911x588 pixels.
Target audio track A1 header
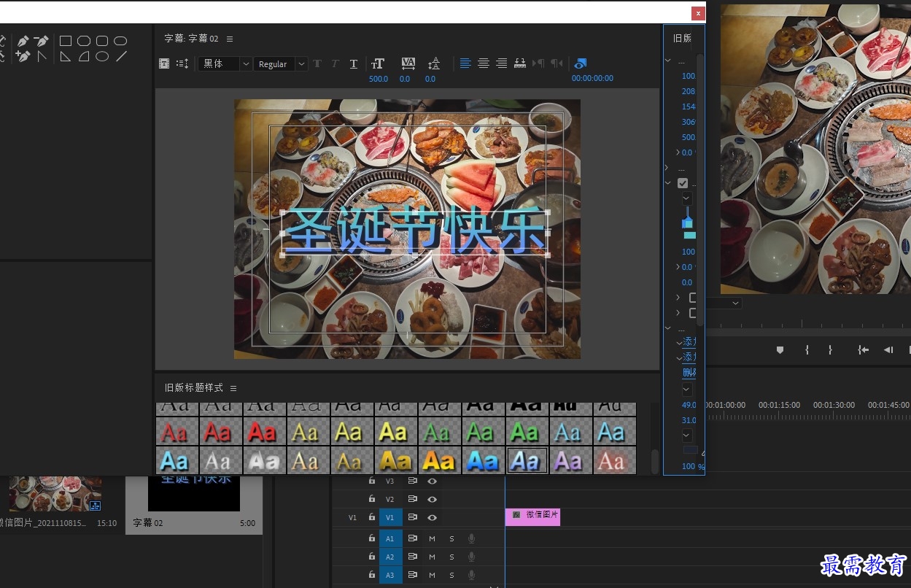389,538
